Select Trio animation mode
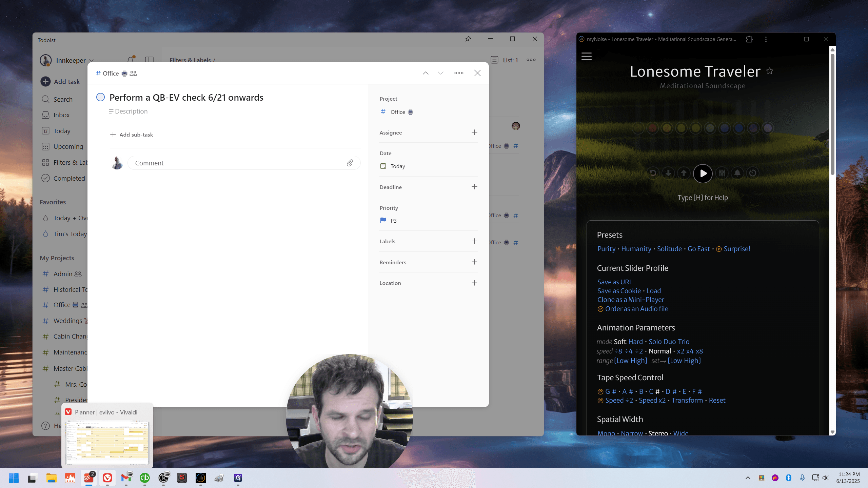The image size is (868, 488). pos(684,342)
